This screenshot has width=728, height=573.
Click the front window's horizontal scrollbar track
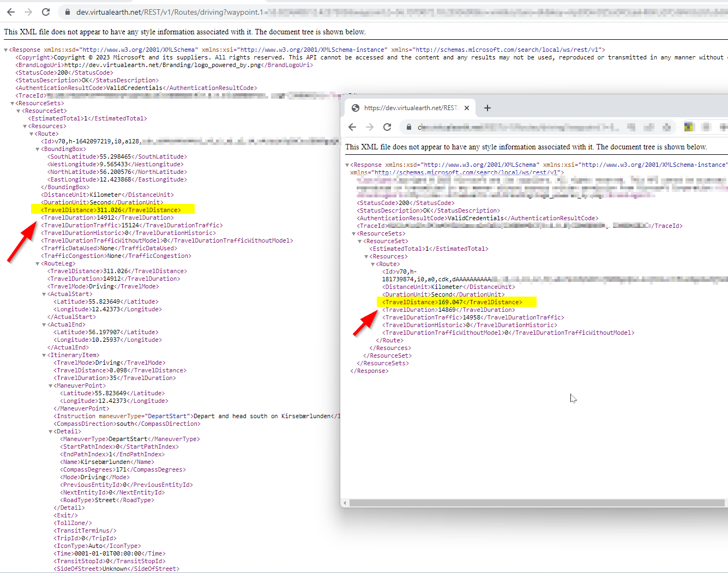point(537,503)
